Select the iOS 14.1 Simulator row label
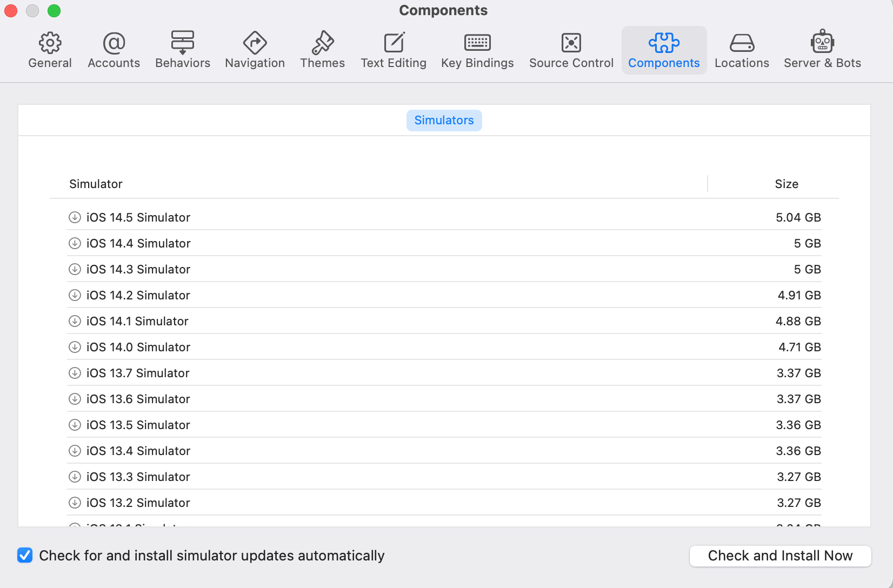The height and width of the screenshot is (588, 893). (x=137, y=321)
